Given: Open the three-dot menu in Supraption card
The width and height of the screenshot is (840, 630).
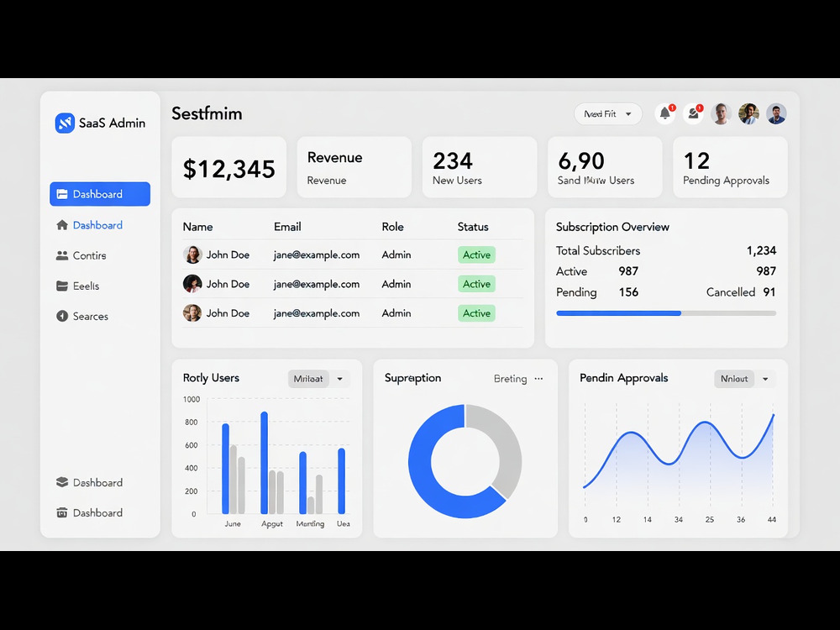Looking at the screenshot, I should [x=539, y=379].
